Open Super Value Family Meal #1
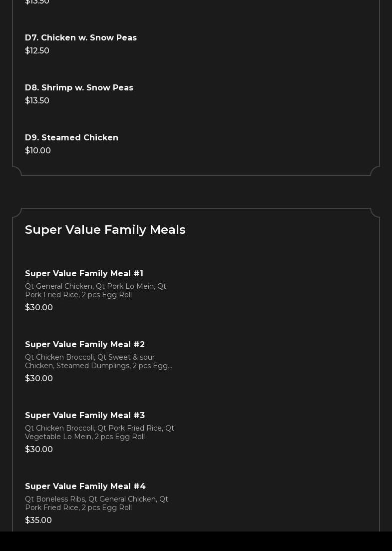This screenshot has height=551, width=392. 84,274
